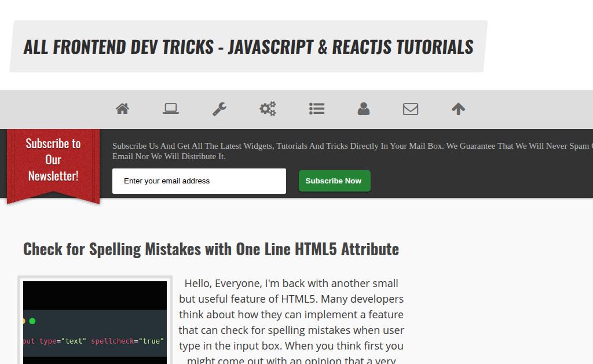Click the list icon in navbar
This screenshot has width=593, height=364.
tap(317, 109)
